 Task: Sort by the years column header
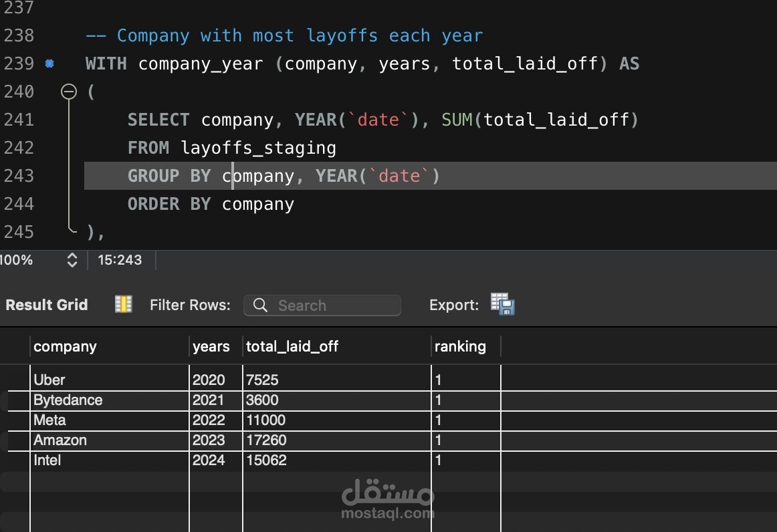pos(215,346)
